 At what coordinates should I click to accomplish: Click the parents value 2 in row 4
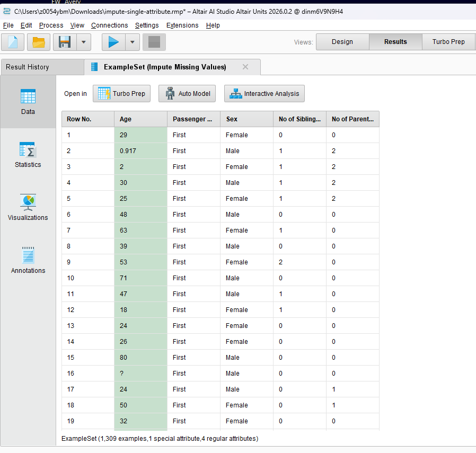[352, 183]
